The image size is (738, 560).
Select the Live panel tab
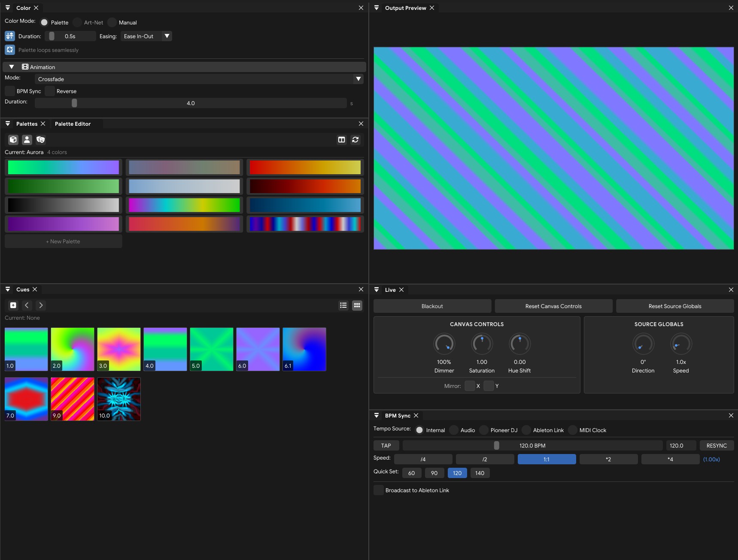click(390, 290)
